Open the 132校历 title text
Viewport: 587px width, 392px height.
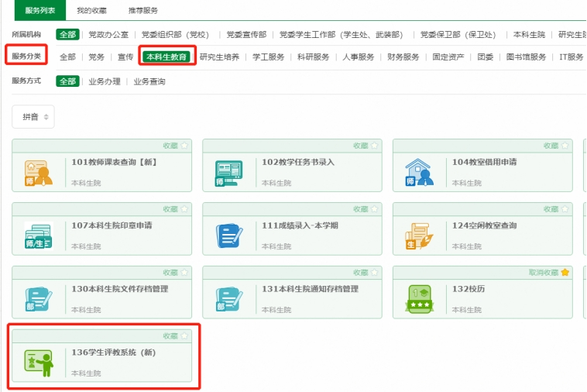point(469,289)
